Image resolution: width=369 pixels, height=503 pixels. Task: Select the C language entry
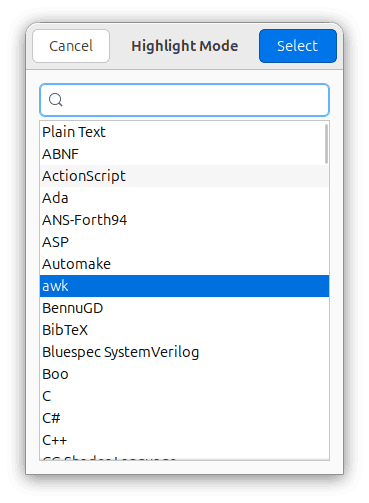184,396
